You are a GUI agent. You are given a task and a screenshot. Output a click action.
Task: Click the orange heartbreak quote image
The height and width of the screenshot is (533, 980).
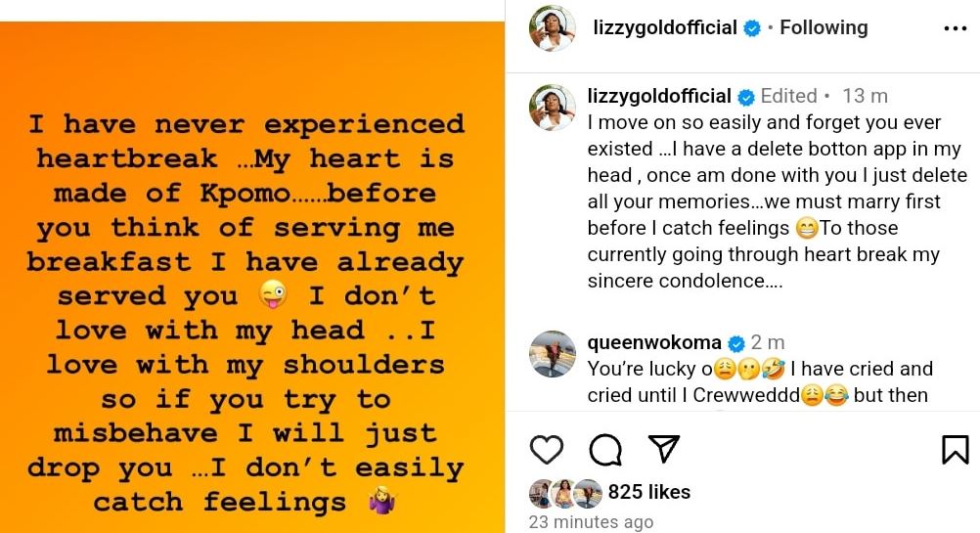coord(252,277)
